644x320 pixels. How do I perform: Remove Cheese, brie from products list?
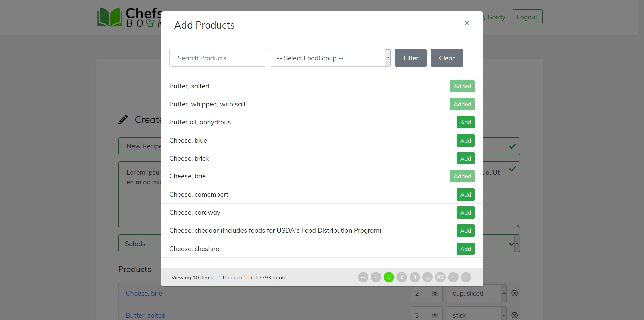tap(514, 293)
